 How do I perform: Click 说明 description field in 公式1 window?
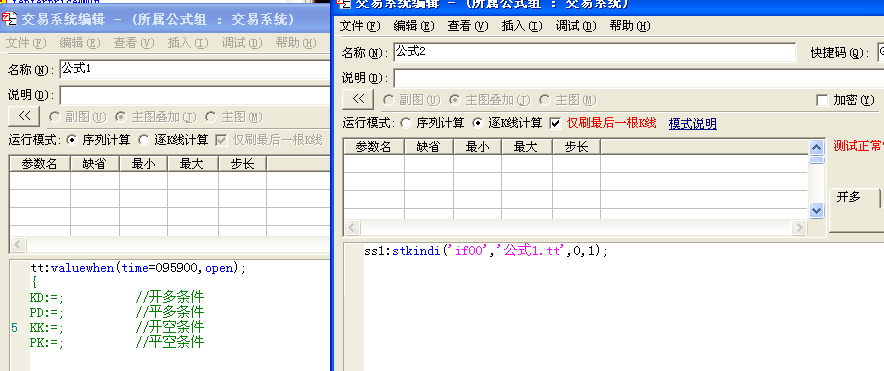tap(195, 95)
